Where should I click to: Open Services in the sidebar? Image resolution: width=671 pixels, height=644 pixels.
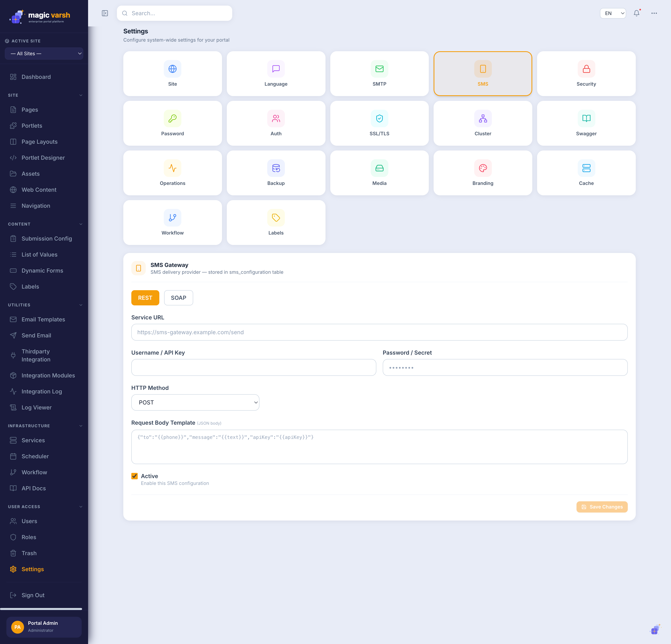[x=44, y=440]
